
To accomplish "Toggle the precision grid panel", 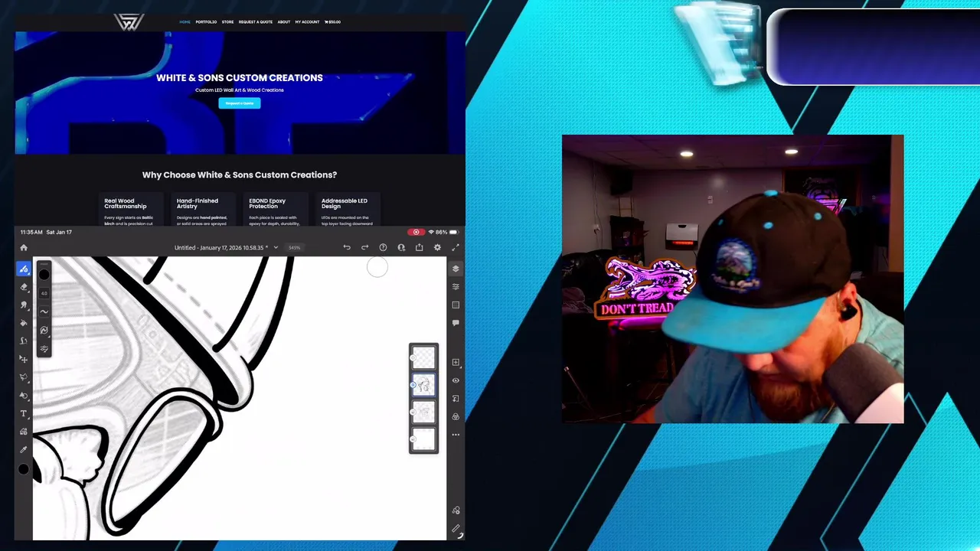I will click(456, 305).
